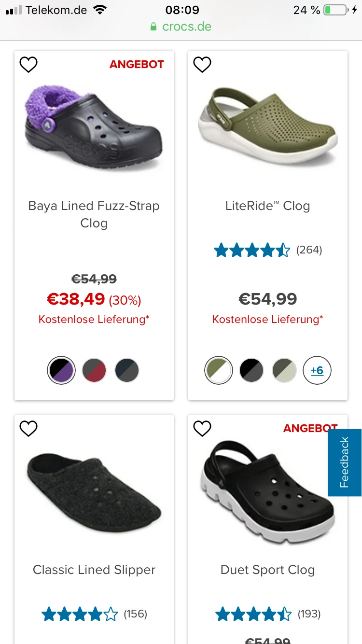Open Duet Sport Clog product link
The width and height of the screenshot is (362, 644).
pos(267,570)
